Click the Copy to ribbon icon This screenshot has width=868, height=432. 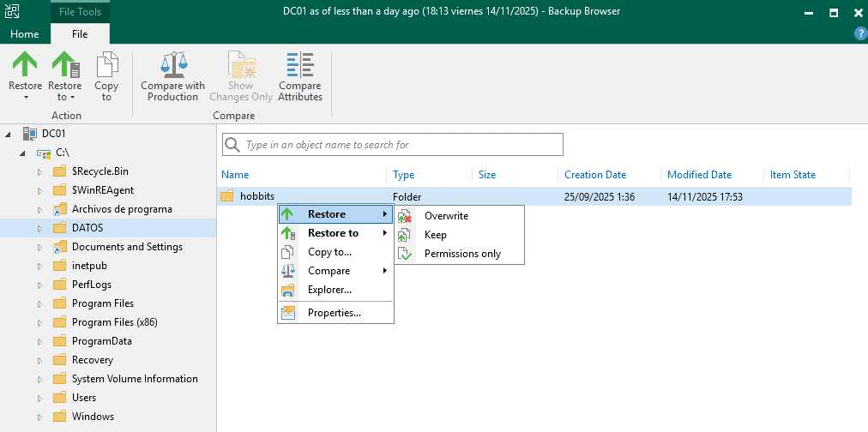(106, 66)
